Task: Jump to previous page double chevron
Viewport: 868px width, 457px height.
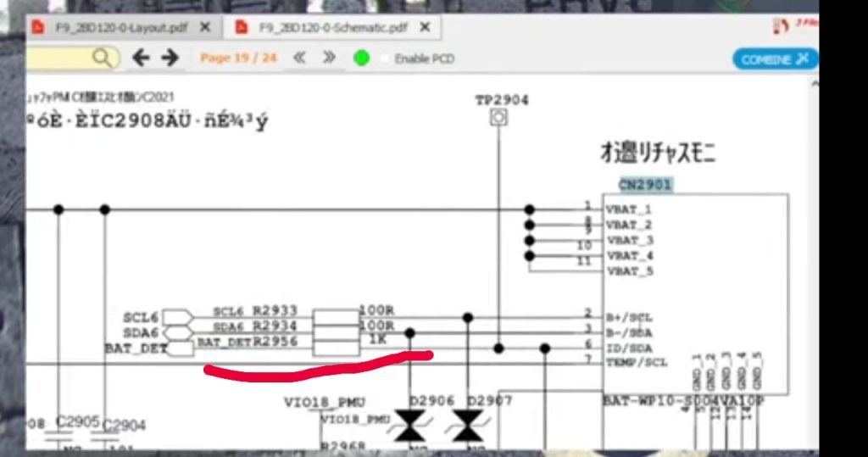Action: pyautogui.click(x=298, y=59)
